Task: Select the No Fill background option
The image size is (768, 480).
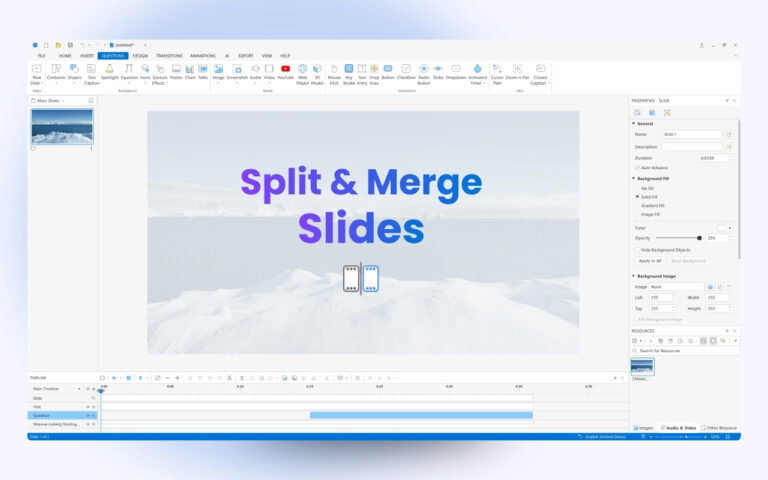Action: [638, 188]
